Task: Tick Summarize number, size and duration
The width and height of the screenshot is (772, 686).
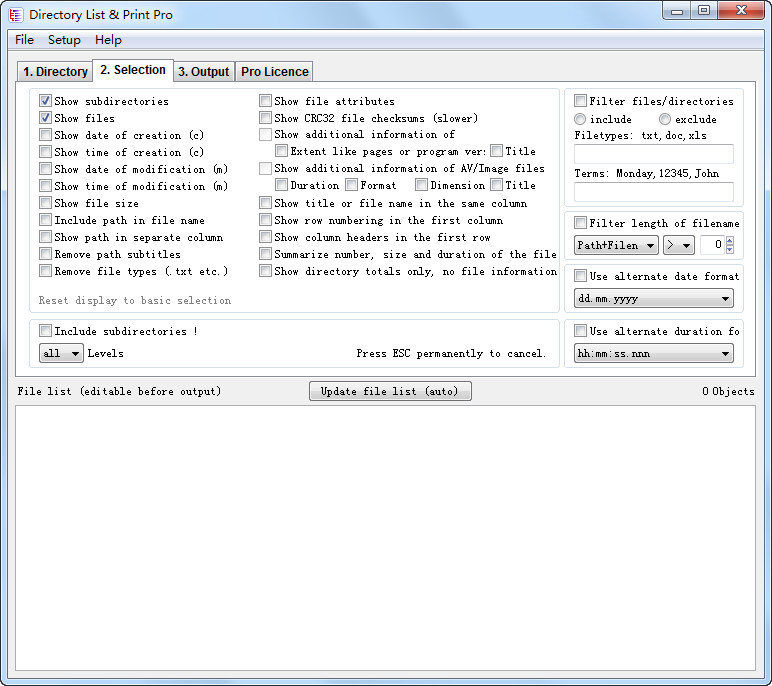Action: click(x=265, y=254)
